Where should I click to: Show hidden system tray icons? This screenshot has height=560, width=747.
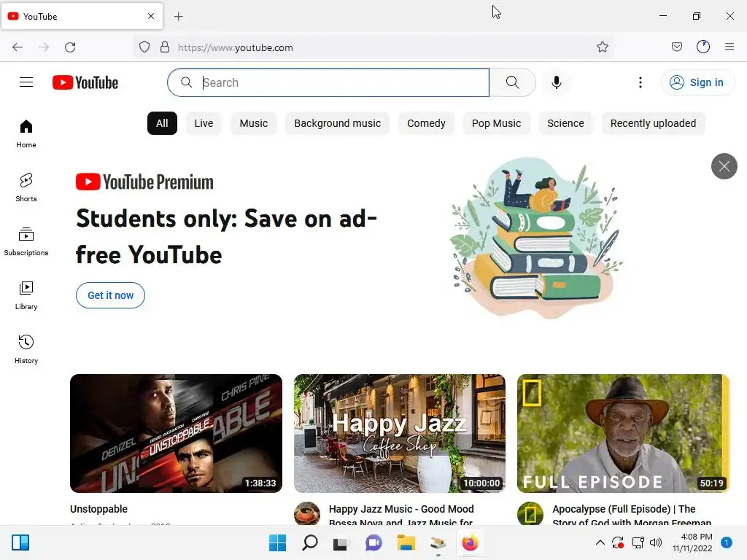pyautogui.click(x=600, y=542)
